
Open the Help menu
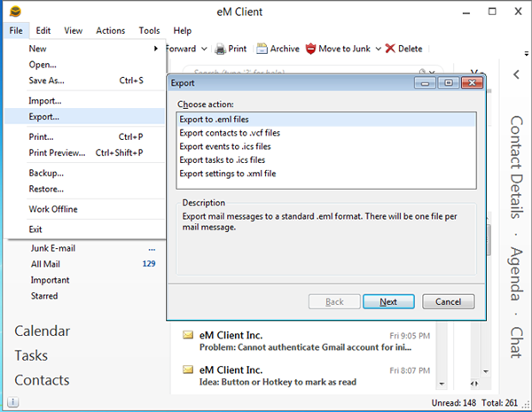(182, 30)
